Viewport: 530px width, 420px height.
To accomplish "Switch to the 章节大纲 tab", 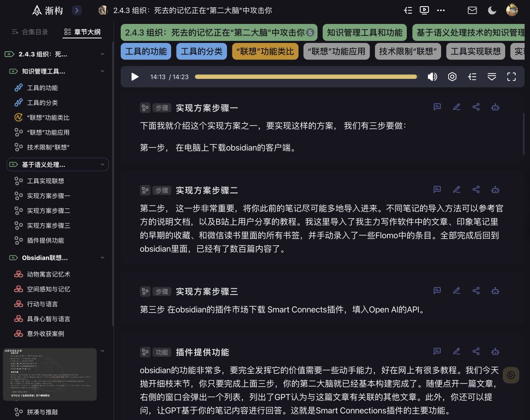I will [x=82, y=32].
